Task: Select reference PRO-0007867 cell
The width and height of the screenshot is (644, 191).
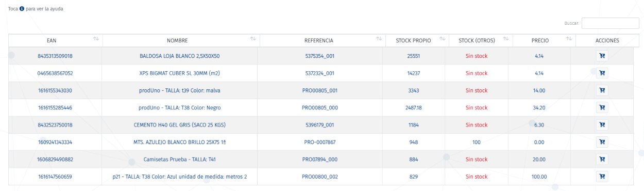Action: [323, 142]
